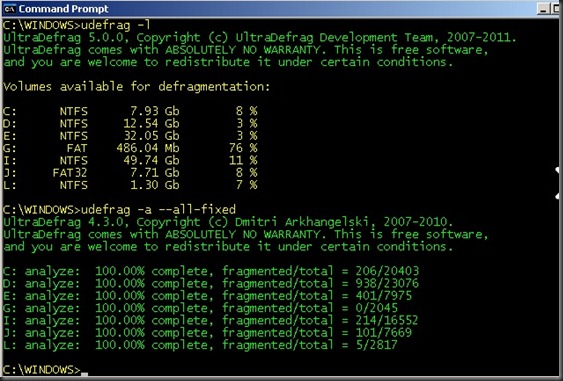The width and height of the screenshot is (563, 381).
Task: Click the final C:\WINDOWS> prompt cursor
Action: [84, 374]
